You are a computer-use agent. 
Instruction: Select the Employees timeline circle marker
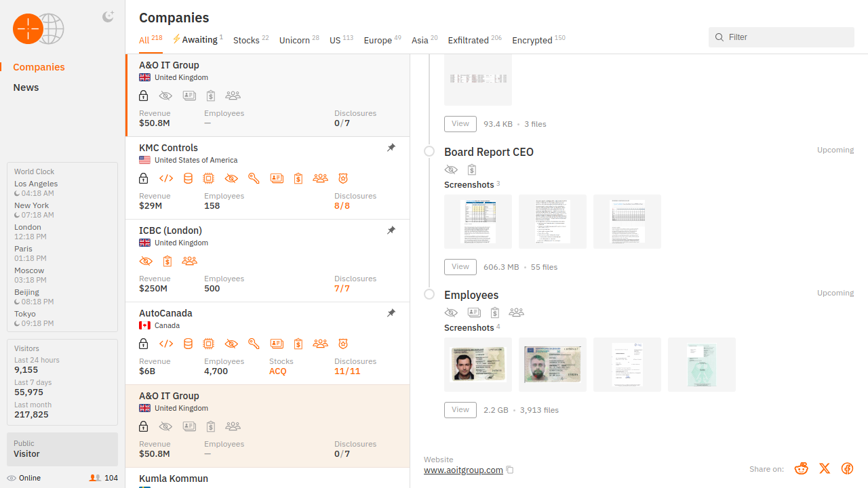[x=429, y=294]
